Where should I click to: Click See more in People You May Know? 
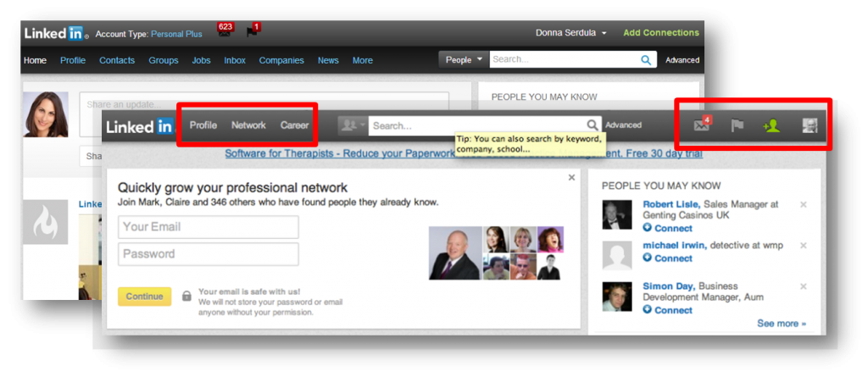[782, 324]
